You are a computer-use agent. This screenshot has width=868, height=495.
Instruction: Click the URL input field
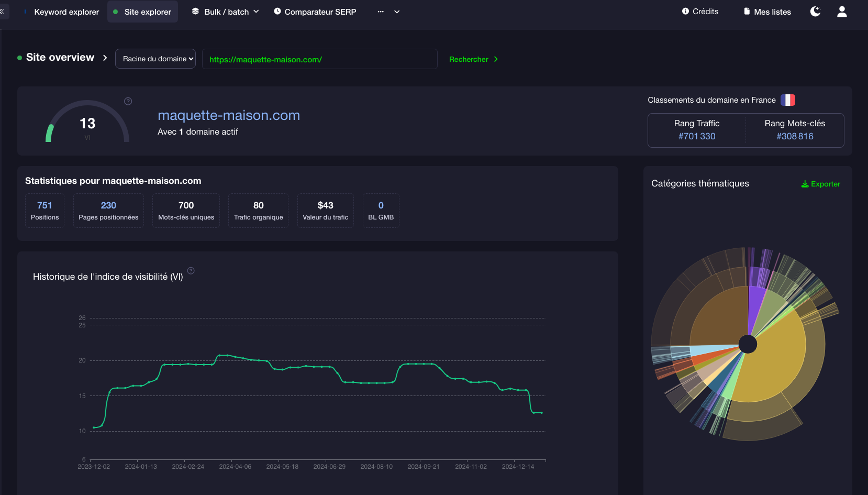(320, 59)
